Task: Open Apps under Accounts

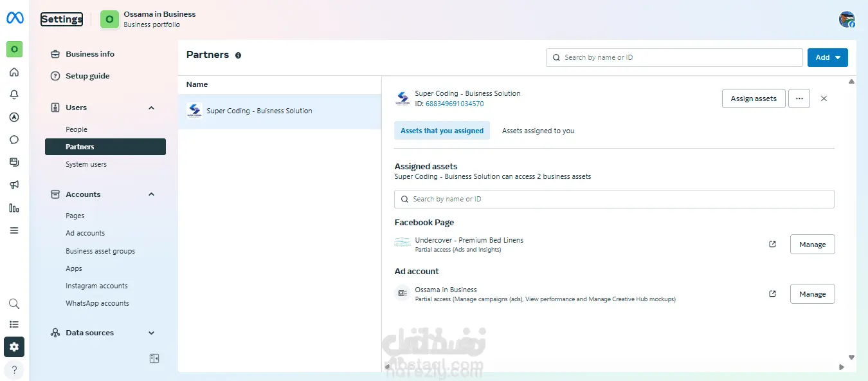Action: (74, 268)
